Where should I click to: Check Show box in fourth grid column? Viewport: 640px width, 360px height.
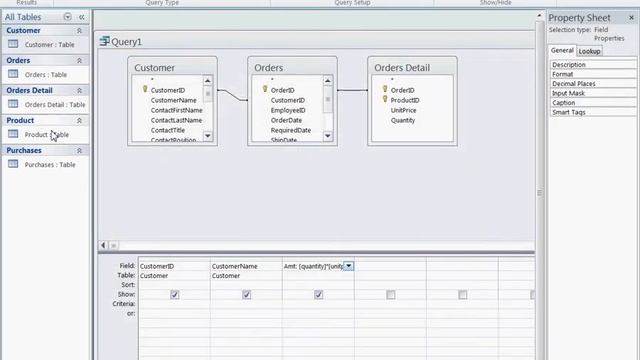pyautogui.click(x=391, y=295)
